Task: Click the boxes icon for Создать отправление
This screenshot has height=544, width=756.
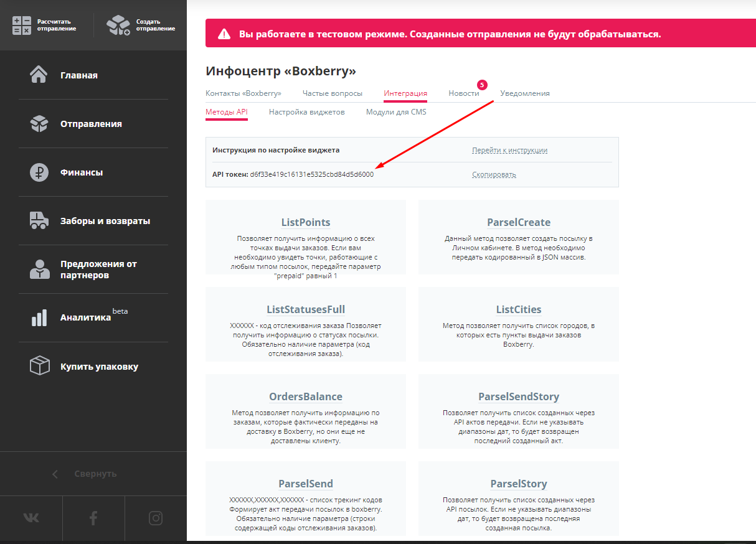Action: coord(118,25)
